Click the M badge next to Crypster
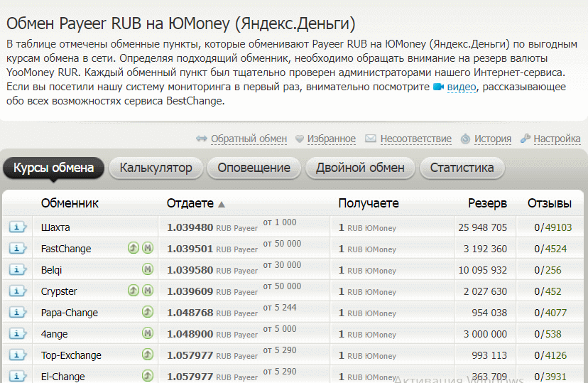Image resolution: width=588 pixels, height=383 pixels. [x=148, y=291]
